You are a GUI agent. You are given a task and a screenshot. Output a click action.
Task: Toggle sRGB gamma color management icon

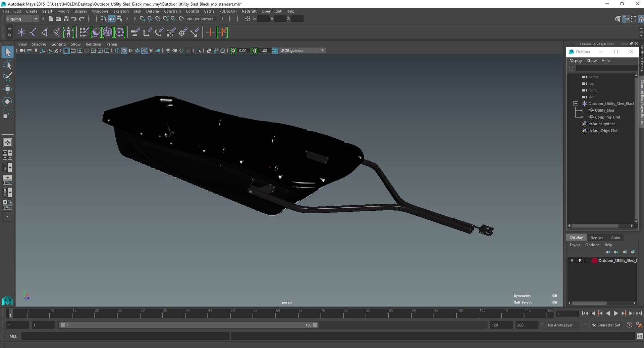pyautogui.click(x=275, y=51)
